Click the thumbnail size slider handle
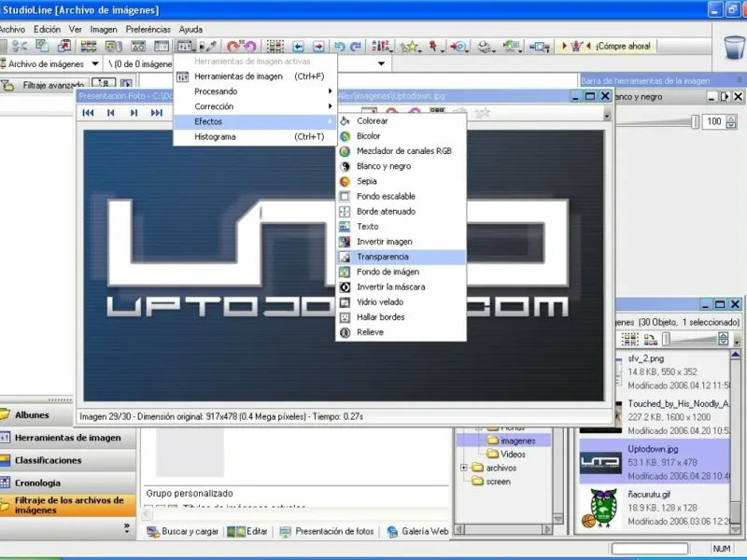Screen dimensions: 747x560 click(666, 339)
